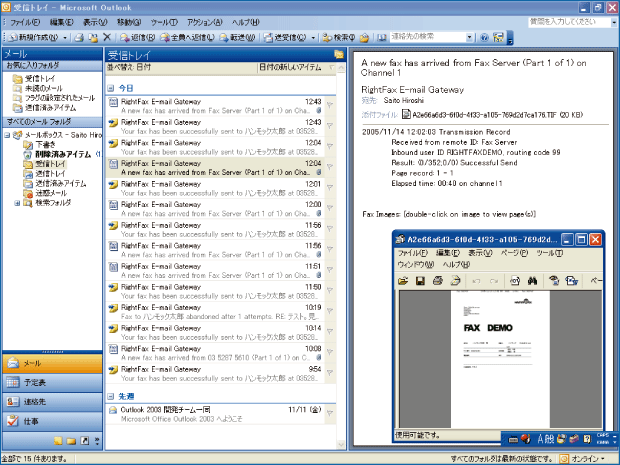
Task: Collapse the 先週 message group
Action: [111, 396]
